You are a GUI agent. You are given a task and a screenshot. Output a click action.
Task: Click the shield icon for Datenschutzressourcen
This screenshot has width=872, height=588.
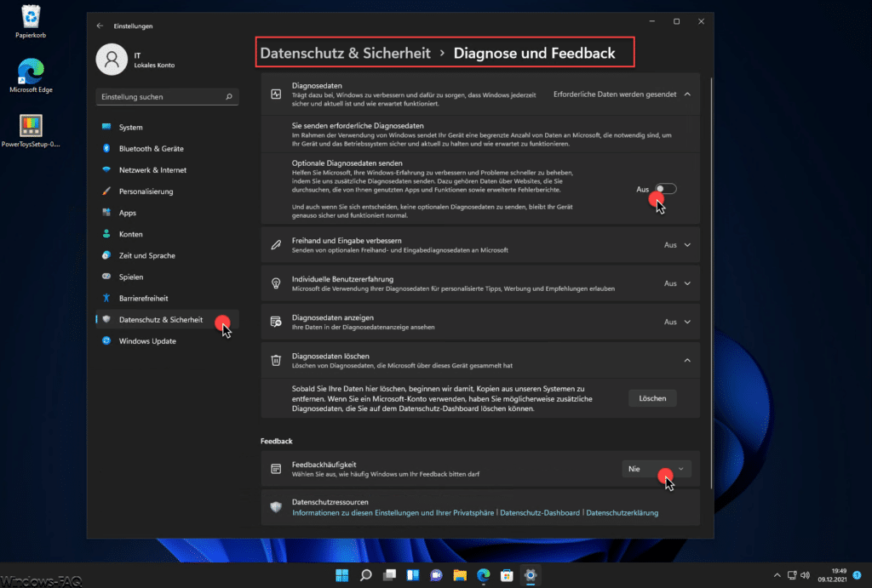(x=276, y=507)
